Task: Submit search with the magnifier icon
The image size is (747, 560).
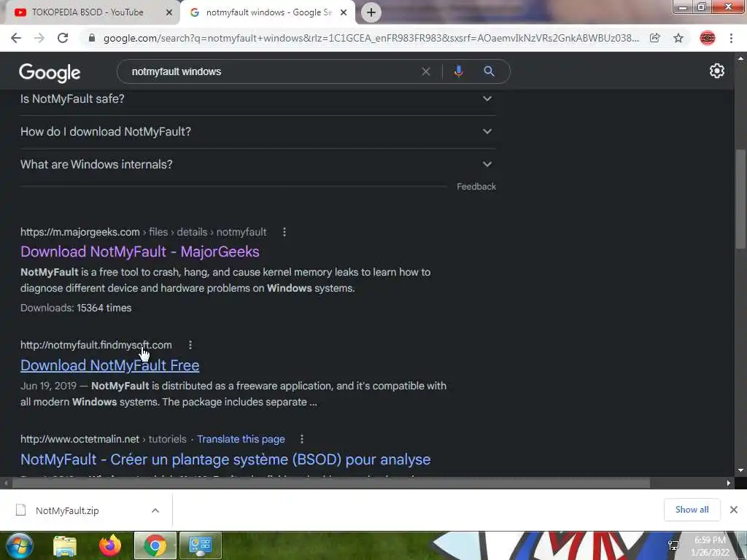Action: point(489,71)
